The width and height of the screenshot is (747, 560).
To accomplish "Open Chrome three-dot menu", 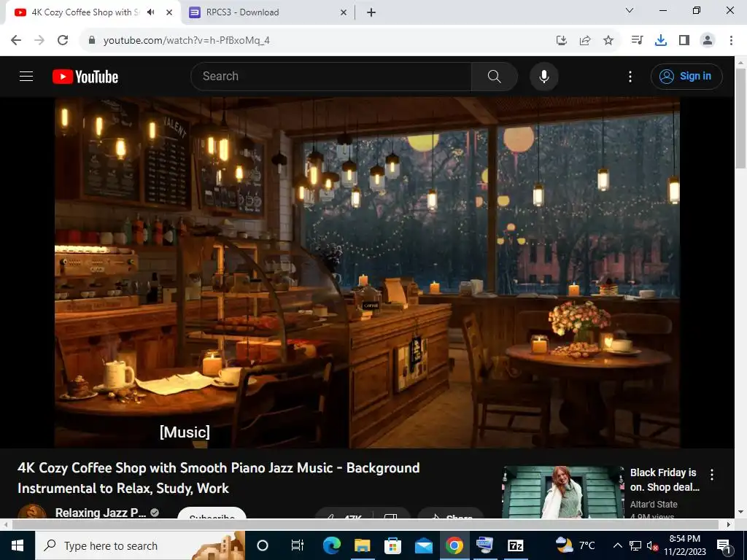I will pyautogui.click(x=731, y=40).
